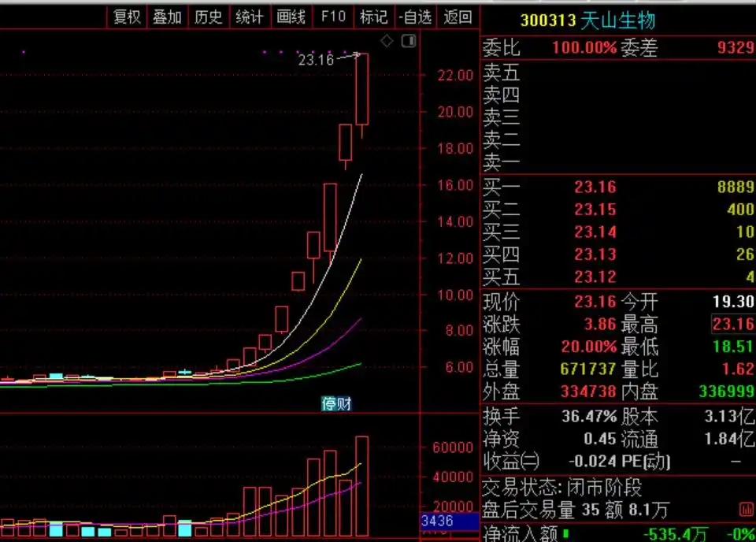Click the 卖一 ask row label
The width and height of the screenshot is (756, 542).
(502, 162)
